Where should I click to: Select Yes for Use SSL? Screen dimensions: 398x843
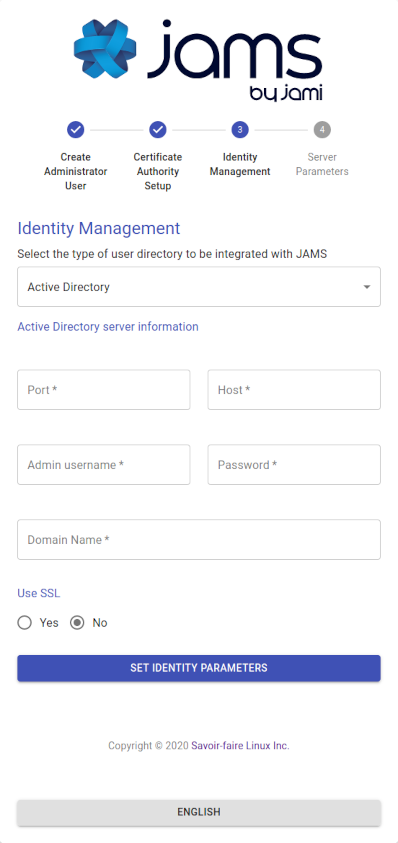coord(25,623)
